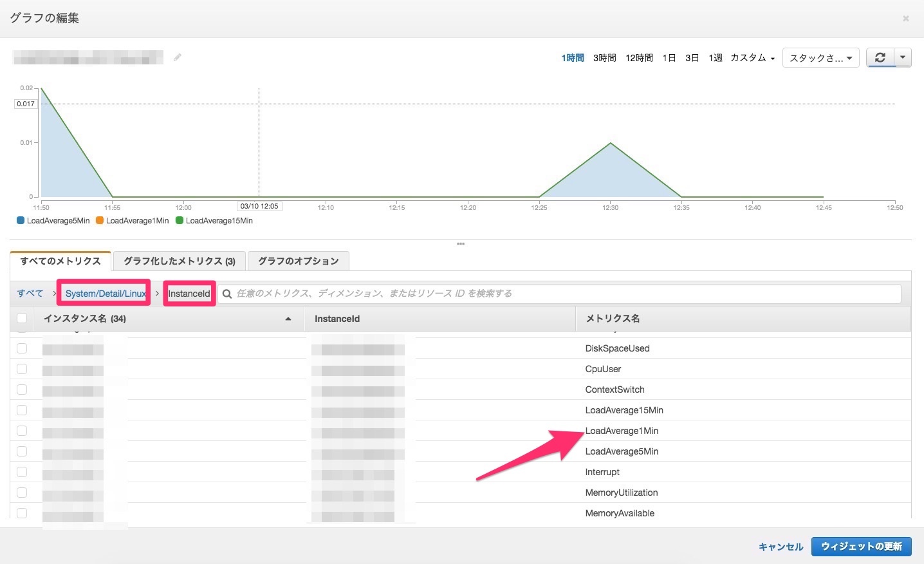The width and height of the screenshot is (924, 564).
Task: Check the DiskSpaceUsed row checkbox
Action: coord(22,348)
